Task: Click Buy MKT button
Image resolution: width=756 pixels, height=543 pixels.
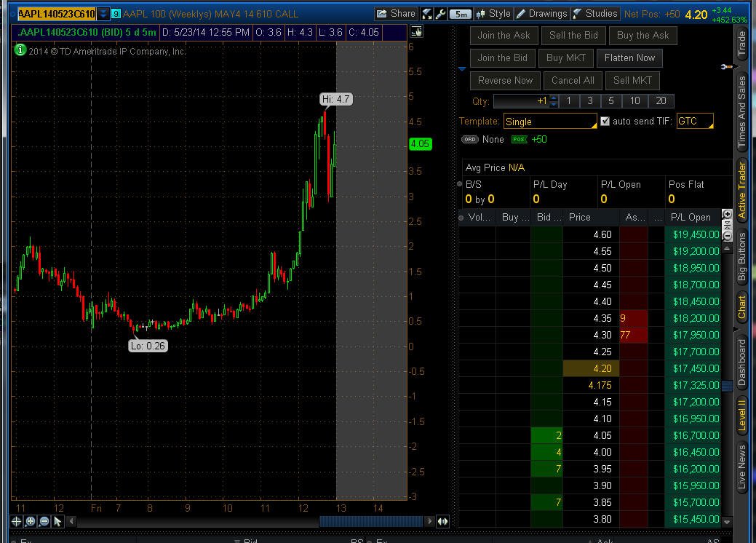Action: pyautogui.click(x=565, y=58)
